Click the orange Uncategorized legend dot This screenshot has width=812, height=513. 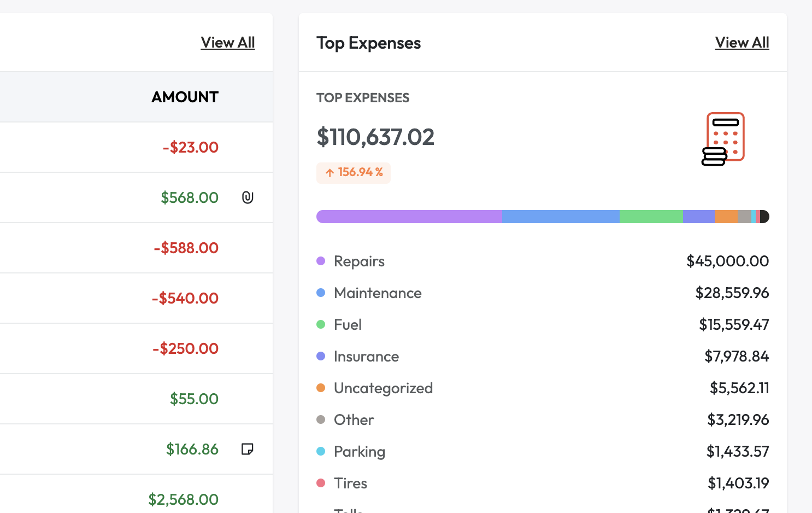tap(321, 388)
